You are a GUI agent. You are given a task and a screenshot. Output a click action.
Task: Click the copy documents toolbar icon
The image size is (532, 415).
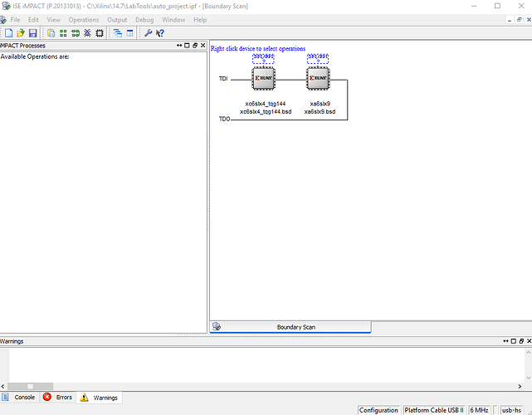point(51,33)
